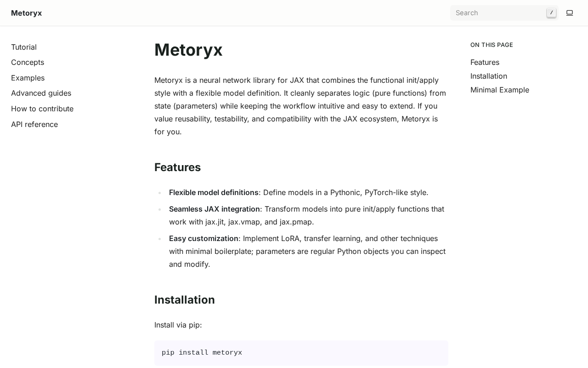Jump to Minimal Example in the page outline

(x=500, y=90)
